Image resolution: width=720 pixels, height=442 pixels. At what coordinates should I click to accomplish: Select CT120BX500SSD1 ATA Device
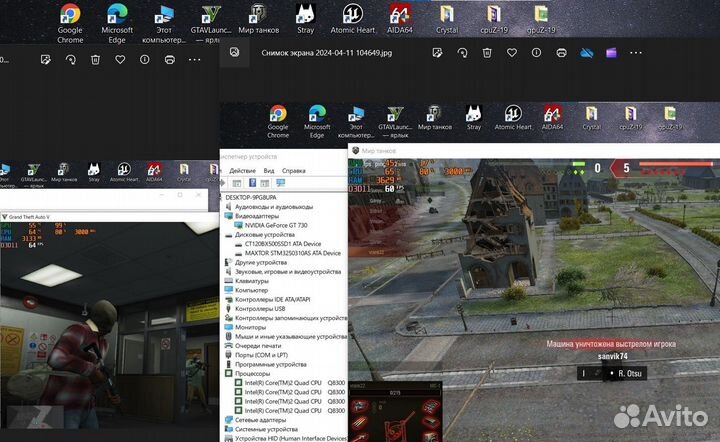pos(283,244)
